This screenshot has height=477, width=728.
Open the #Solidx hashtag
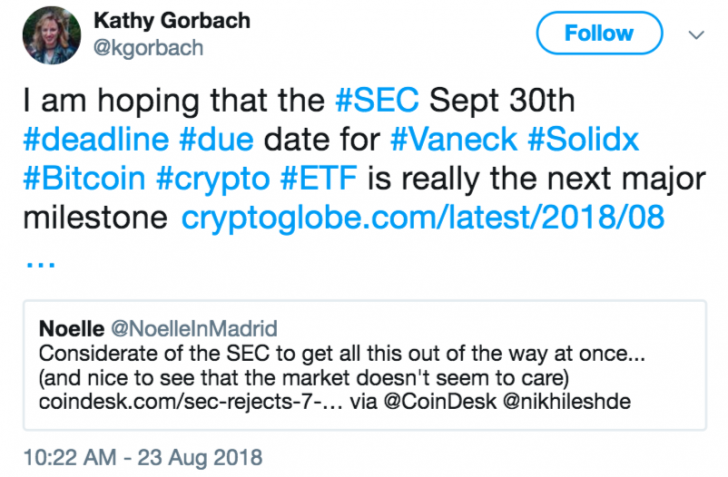pos(584,139)
